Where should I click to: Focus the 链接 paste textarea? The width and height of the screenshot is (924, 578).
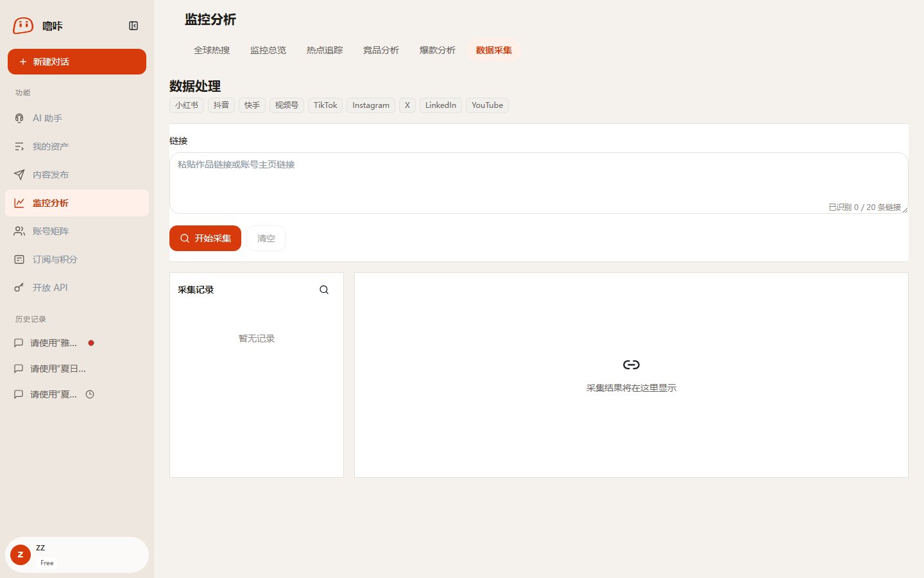539,183
